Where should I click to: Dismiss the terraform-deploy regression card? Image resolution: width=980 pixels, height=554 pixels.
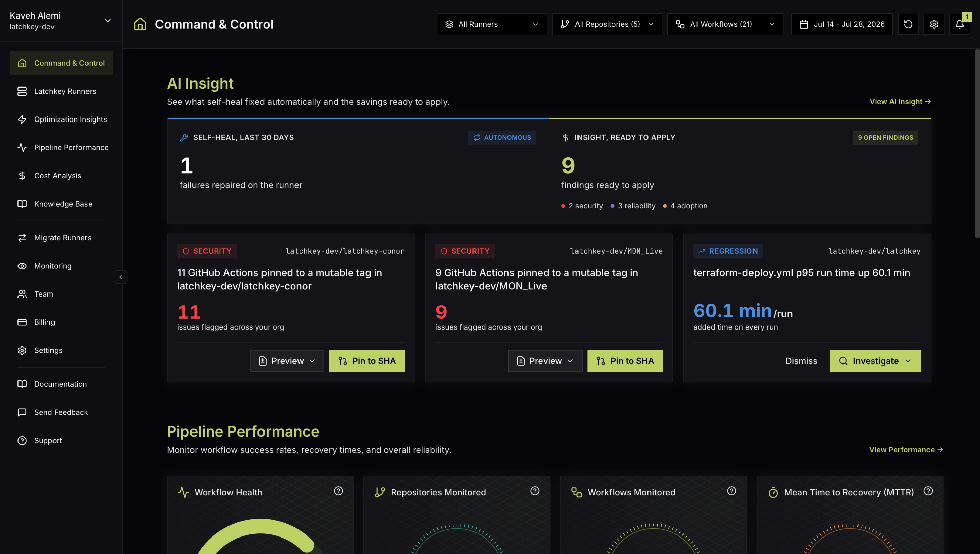coord(801,361)
